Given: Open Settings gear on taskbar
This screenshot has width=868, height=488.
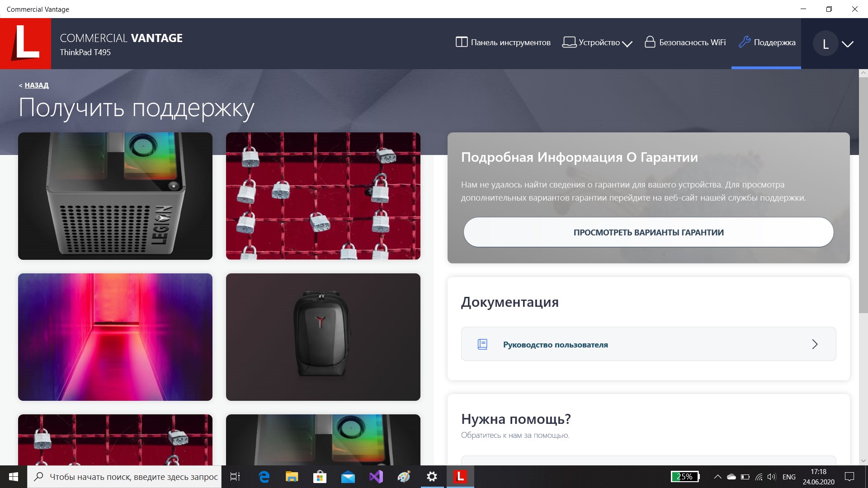Looking at the screenshot, I should click(432, 477).
